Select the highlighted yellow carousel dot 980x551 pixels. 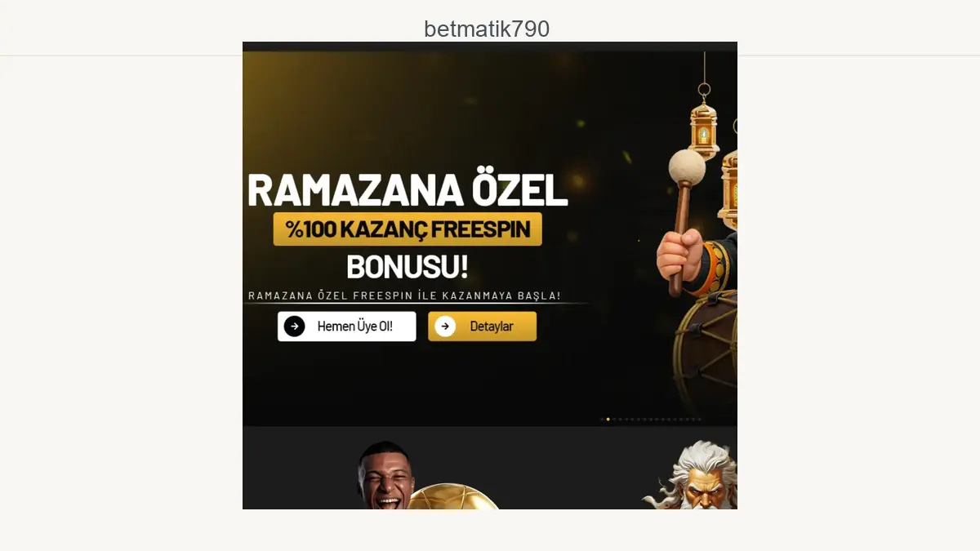click(608, 420)
